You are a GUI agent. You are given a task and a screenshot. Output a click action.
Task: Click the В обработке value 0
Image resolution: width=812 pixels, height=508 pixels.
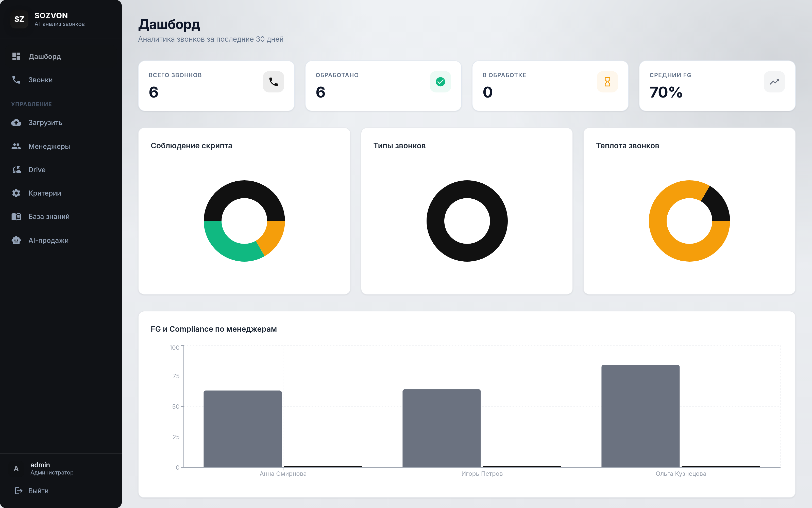point(487,92)
